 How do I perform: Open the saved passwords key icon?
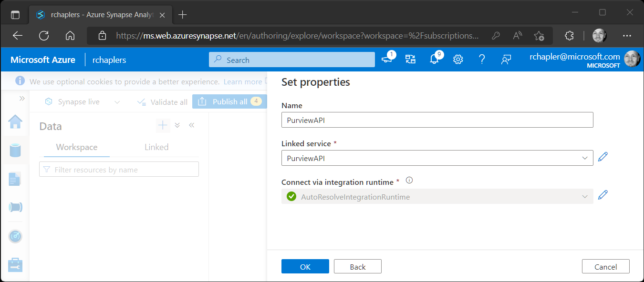pyautogui.click(x=496, y=36)
